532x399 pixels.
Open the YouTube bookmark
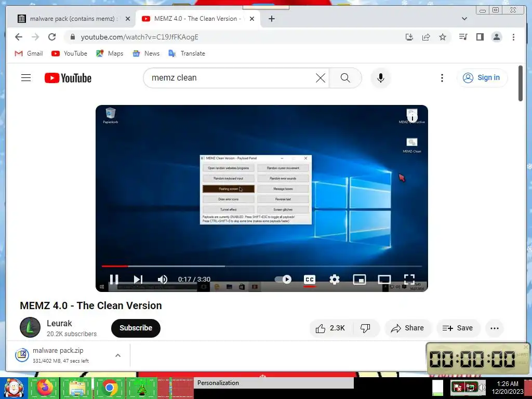69,54
